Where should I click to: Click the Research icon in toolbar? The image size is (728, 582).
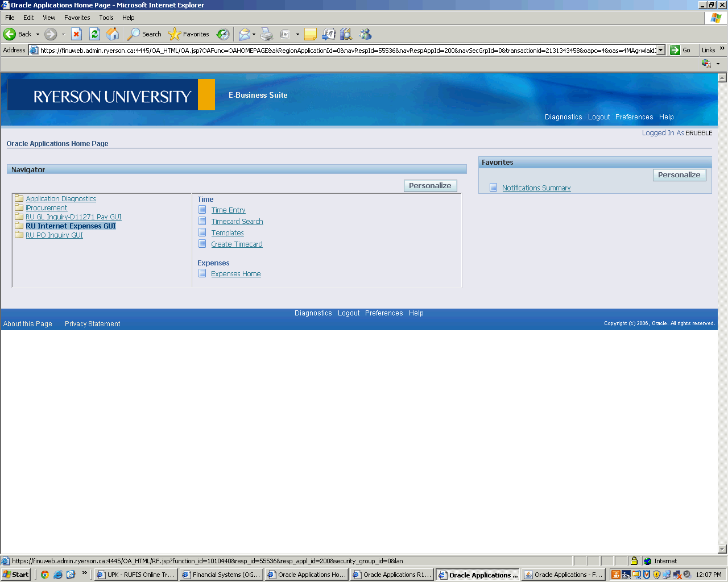click(x=346, y=34)
